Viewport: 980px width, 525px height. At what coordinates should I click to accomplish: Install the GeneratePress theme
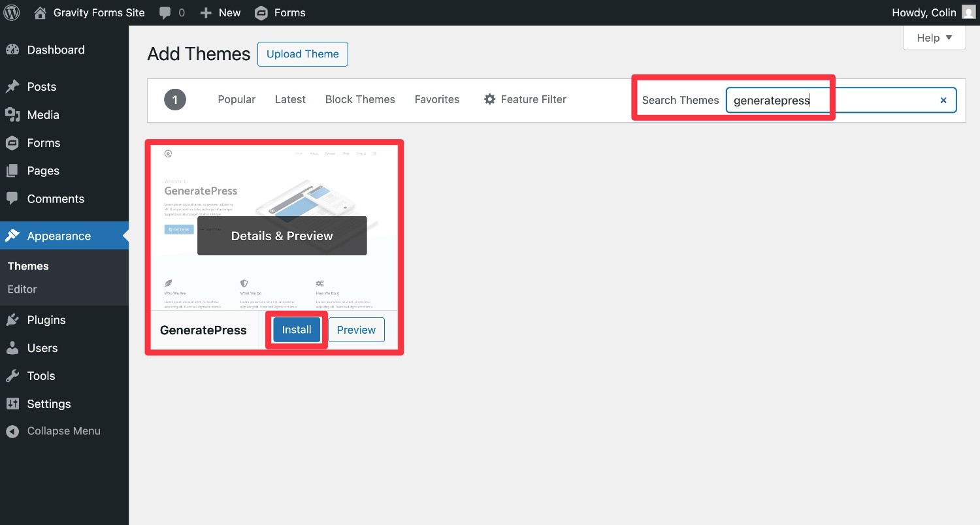(297, 330)
